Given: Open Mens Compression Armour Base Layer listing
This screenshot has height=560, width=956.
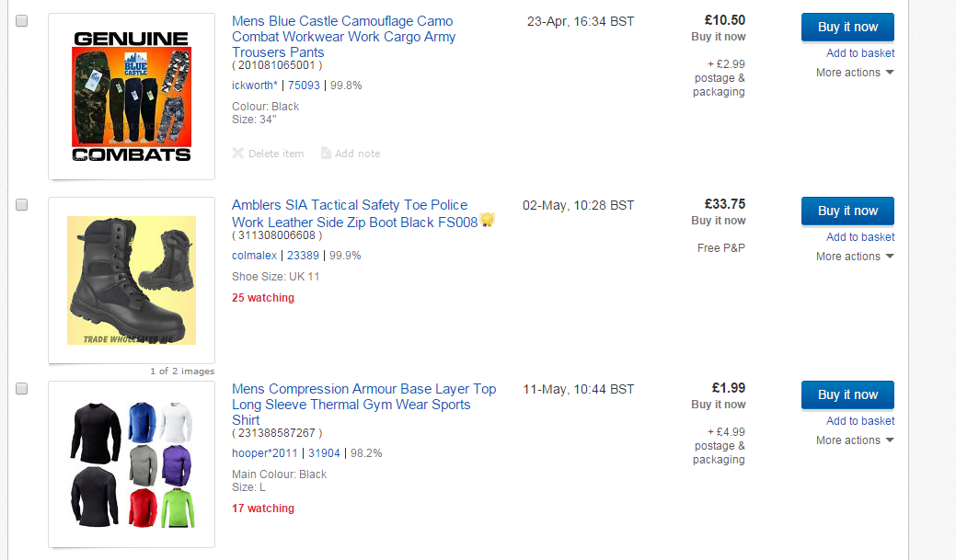Looking at the screenshot, I should 364,405.
